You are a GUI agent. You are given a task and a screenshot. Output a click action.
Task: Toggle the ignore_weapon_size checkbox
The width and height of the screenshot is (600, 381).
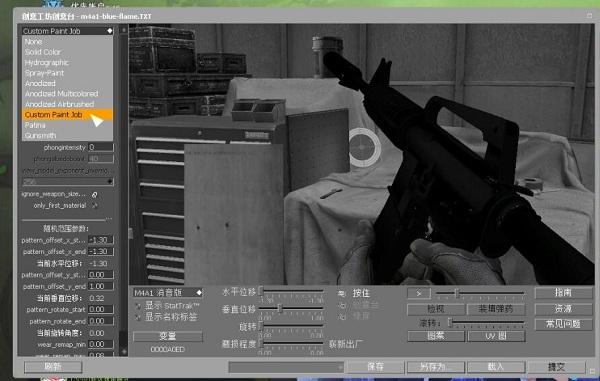(94, 195)
